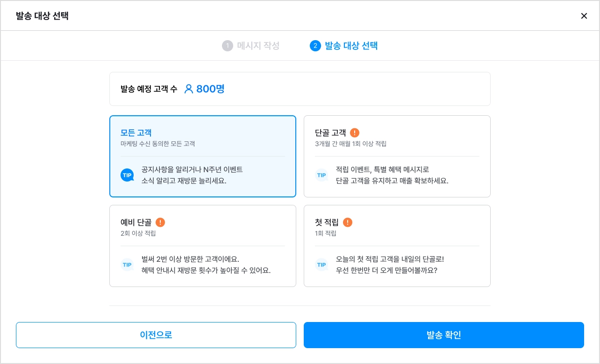Click the orange warning icon beside 첫 적립
This screenshot has width=600, height=364.
pyautogui.click(x=348, y=222)
